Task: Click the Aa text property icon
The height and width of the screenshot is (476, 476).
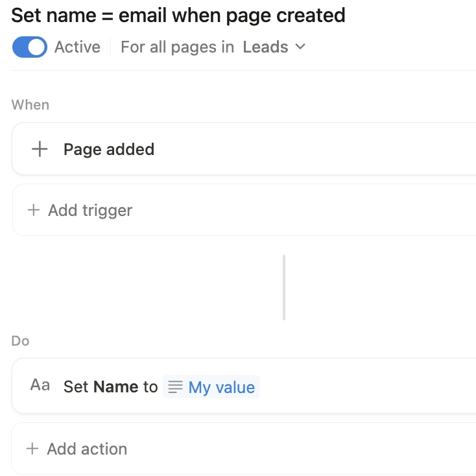Action: [x=40, y=385]
